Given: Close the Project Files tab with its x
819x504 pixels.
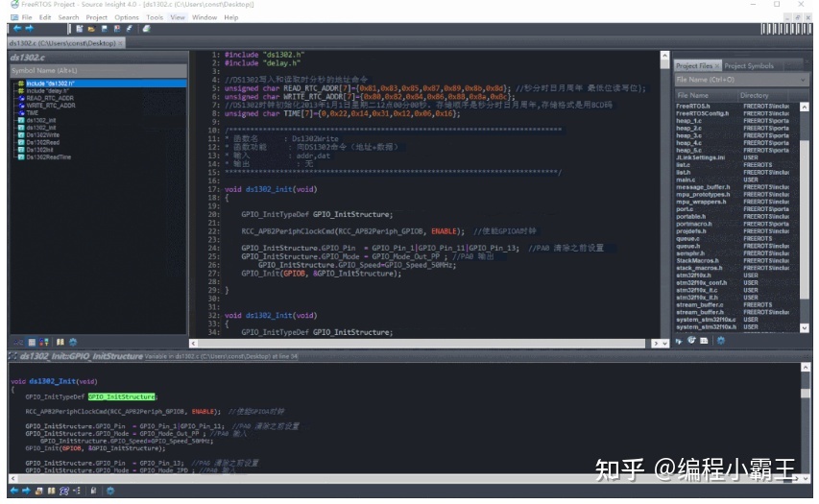Looking at the screenshot, I should click(717, 66).
